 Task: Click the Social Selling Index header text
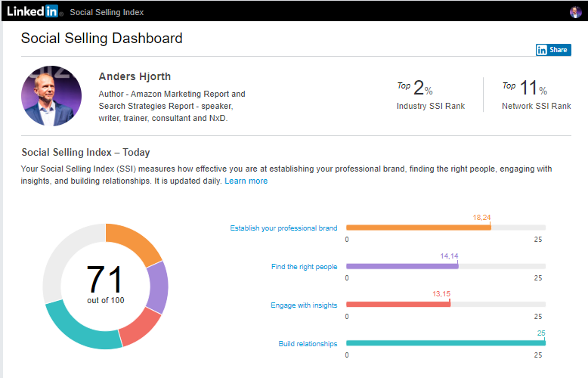(x=107, y=12)
